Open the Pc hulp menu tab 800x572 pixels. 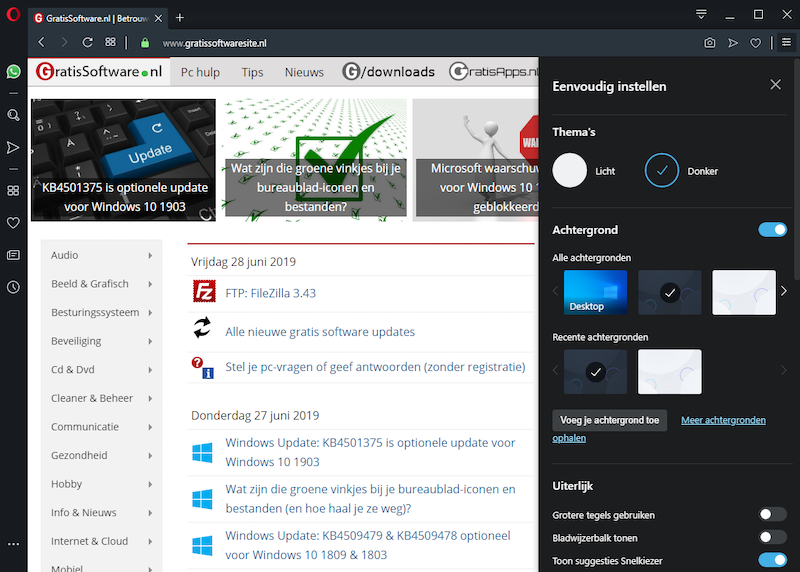pos(200,72)
